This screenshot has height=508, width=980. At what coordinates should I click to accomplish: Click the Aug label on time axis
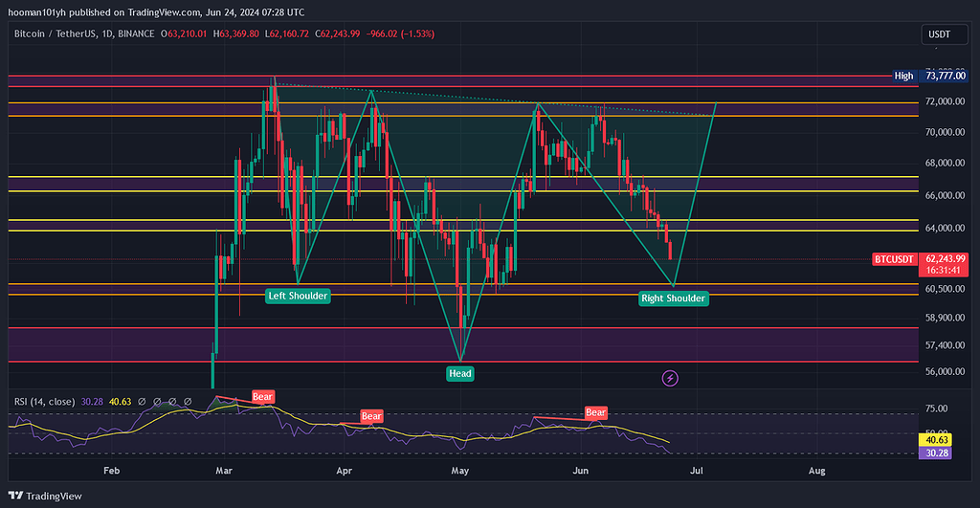coord(816,471)
